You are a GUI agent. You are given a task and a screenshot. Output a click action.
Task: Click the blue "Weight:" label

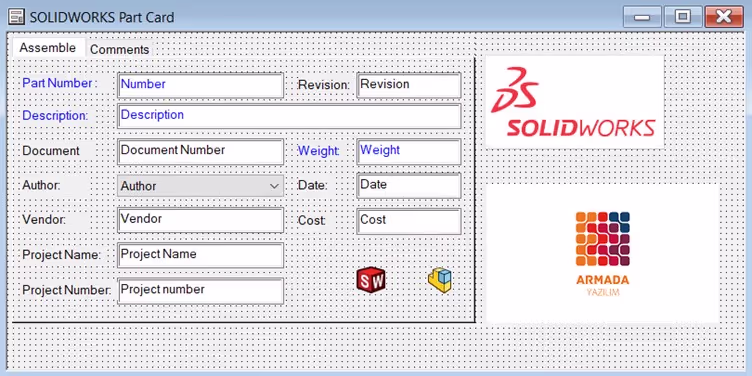point(318,151)
